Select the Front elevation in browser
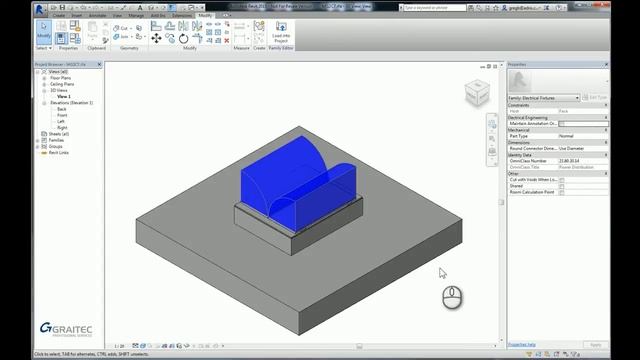This screenshot has height=360, width=640. 62,116
